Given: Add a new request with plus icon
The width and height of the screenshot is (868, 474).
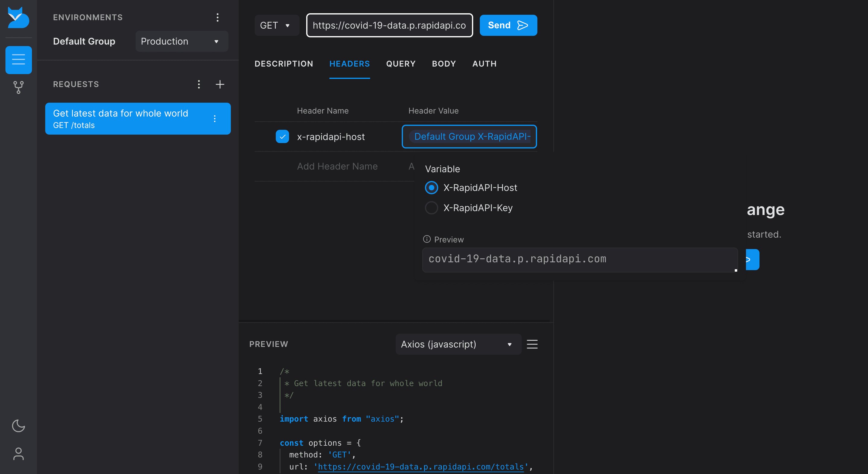Looking at the screenshot, I should (220, 84).
